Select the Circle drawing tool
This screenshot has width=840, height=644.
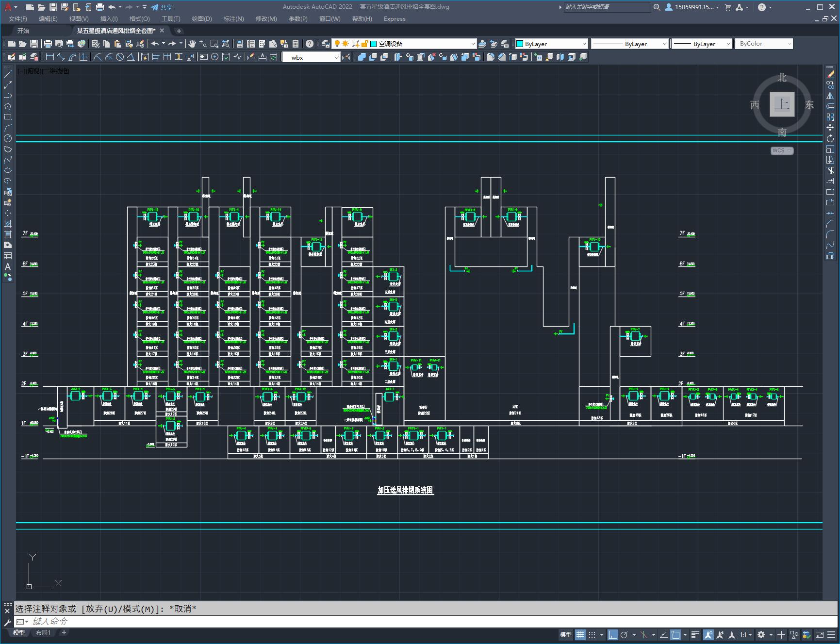tap(8, 138)
